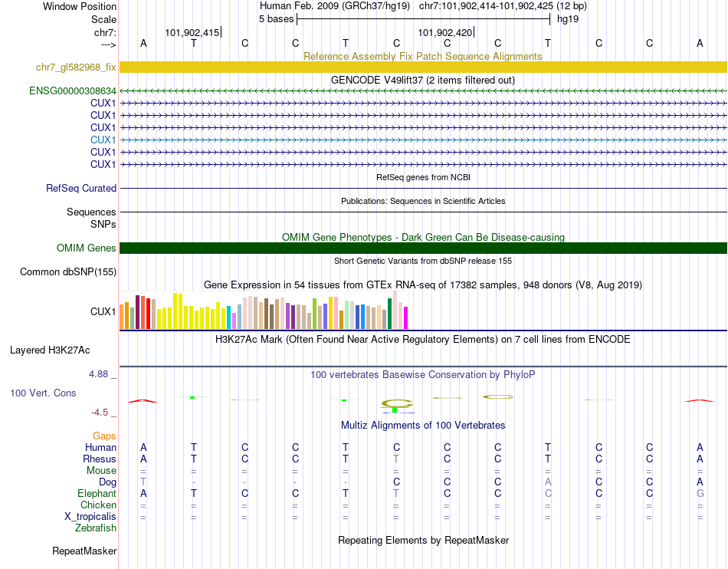Click the orange Gaps label
728x569 pixels.
click(x=104, y=436)
